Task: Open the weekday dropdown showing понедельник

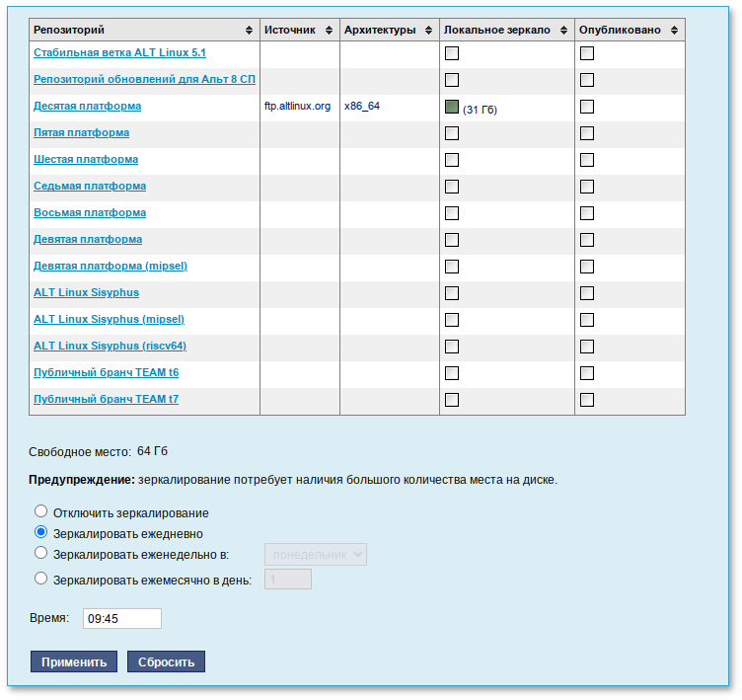Action: click(316, 555)
